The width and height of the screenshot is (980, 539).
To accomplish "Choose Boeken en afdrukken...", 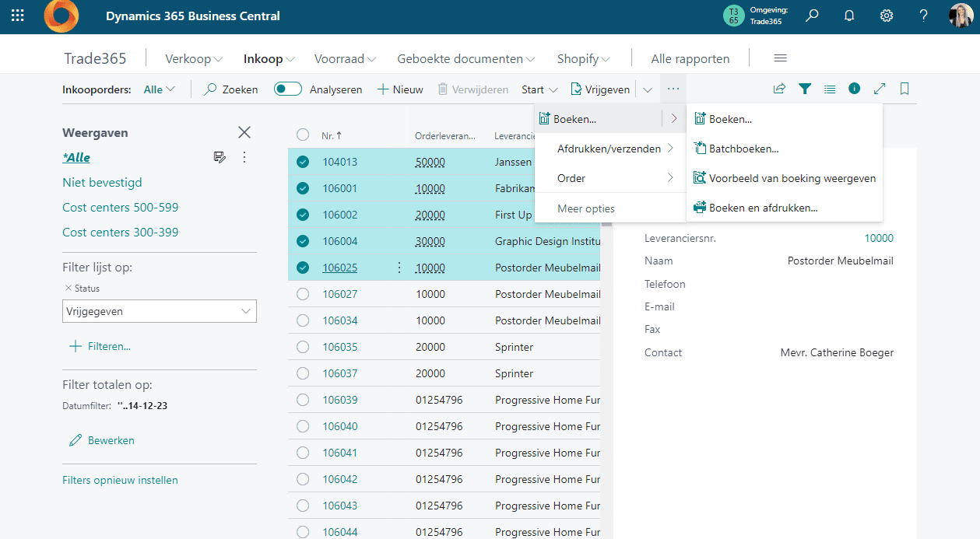I will 785,208.
